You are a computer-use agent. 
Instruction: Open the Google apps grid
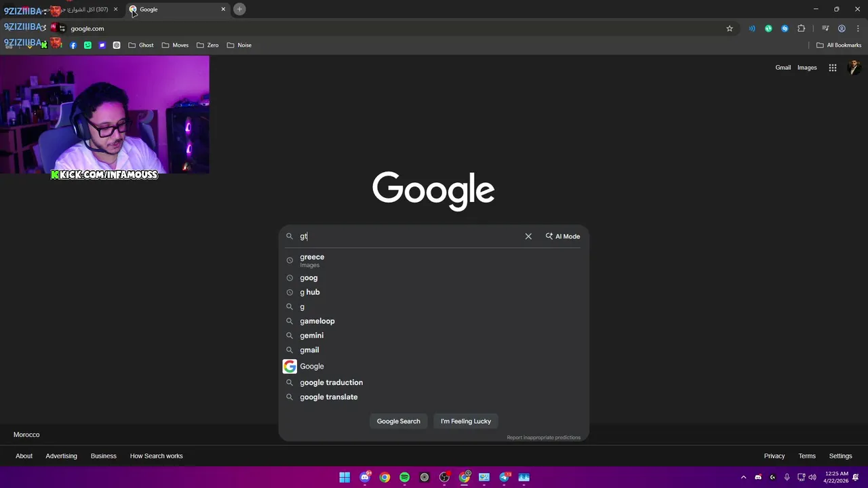pyautogui.click(x=833, y=67)
